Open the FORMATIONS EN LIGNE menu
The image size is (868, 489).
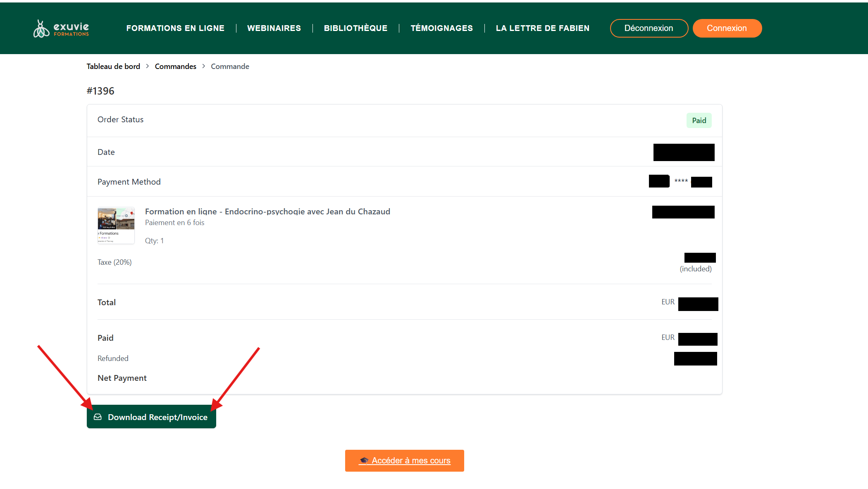coord(175,28)
